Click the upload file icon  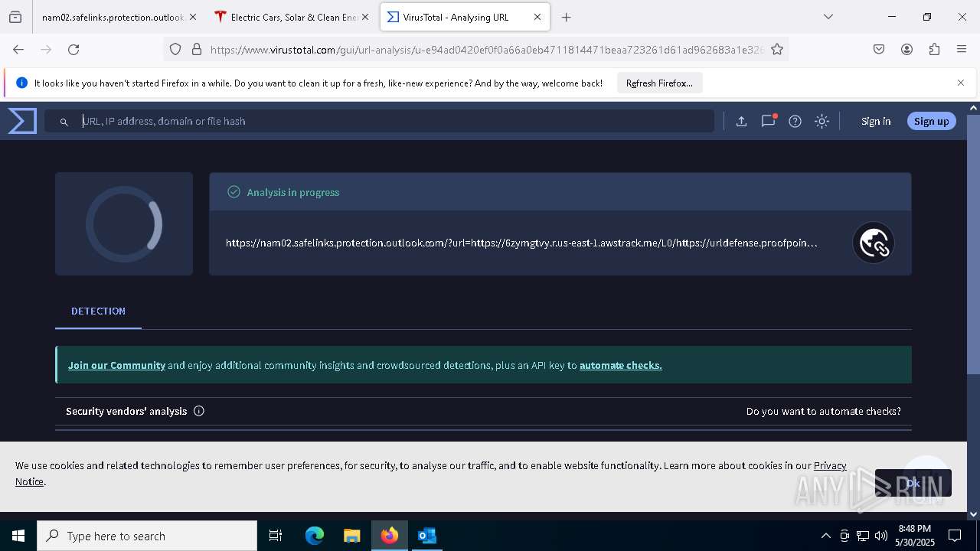pos(741,121)
